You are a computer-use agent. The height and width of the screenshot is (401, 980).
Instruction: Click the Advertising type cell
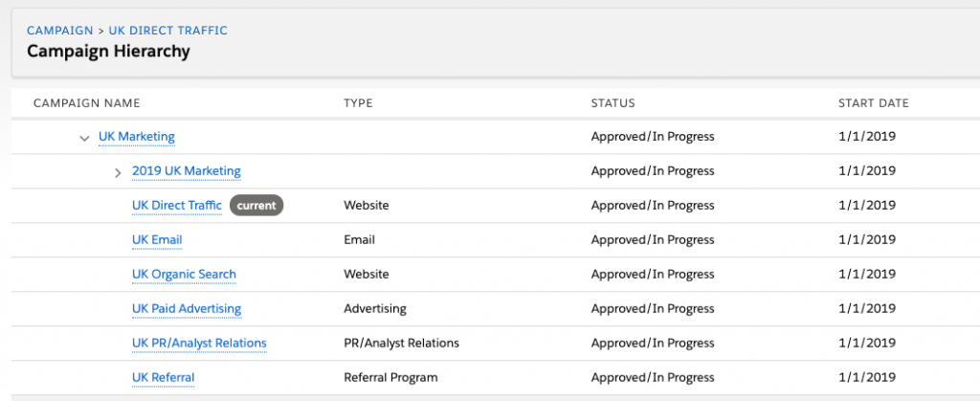[x=375, y=309]
